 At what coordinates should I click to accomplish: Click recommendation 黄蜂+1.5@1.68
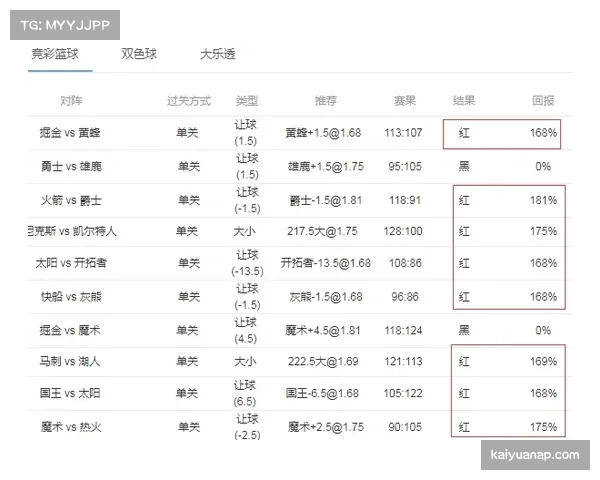tap(323, 133)
